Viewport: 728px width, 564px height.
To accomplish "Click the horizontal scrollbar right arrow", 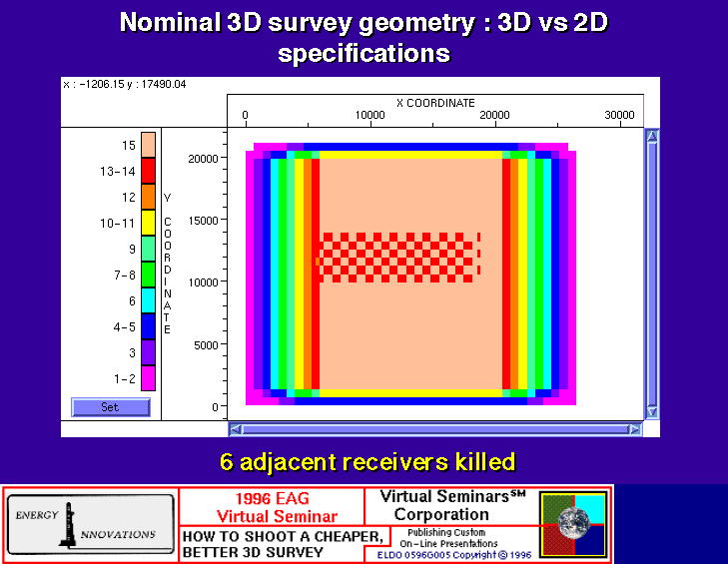I will (x=635, y=429).
